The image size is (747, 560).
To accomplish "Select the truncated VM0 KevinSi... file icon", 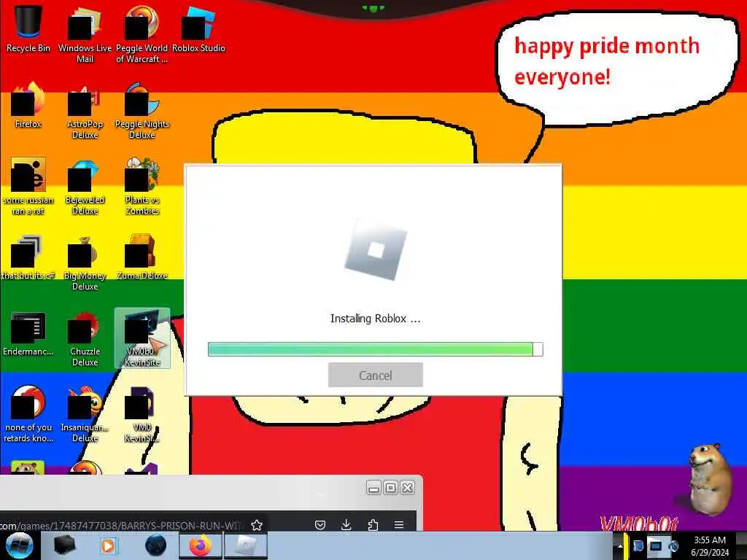I will (x=142, y=414).
